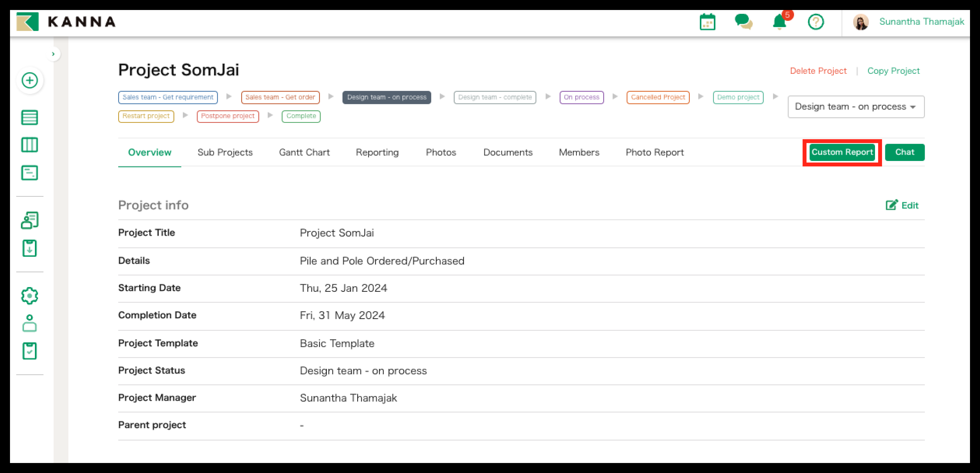This screenshot has width=980, height=473.
Task: Click Edit for Project info
Action: pos(902,205)
